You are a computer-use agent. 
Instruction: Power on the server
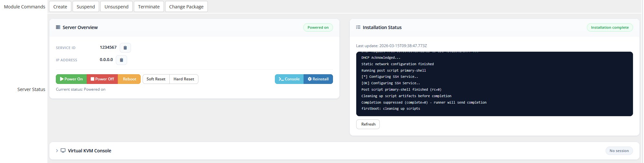point(71,79)
